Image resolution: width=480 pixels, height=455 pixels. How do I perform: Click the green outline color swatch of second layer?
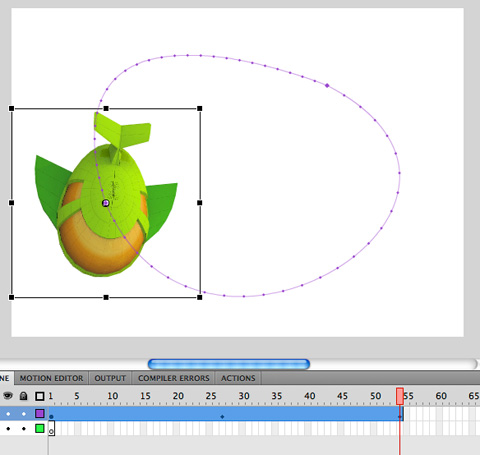coord(40,428)
